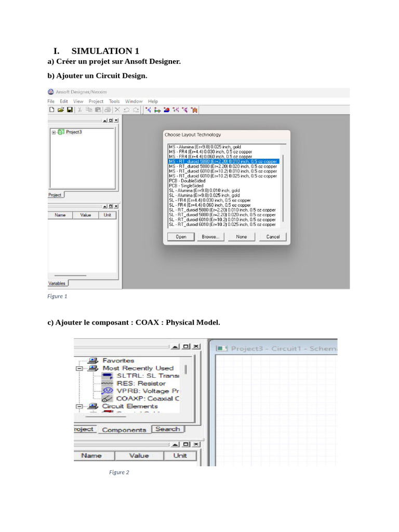Screen dimensions: 399x532
Task: Select the Variables tab
Action: (58, 283)
